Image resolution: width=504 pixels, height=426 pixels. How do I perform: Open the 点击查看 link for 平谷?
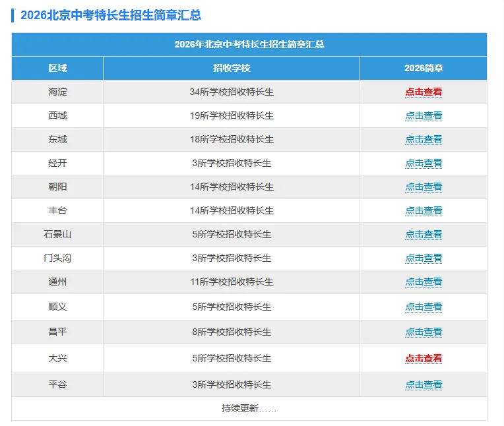click(424, 384)
